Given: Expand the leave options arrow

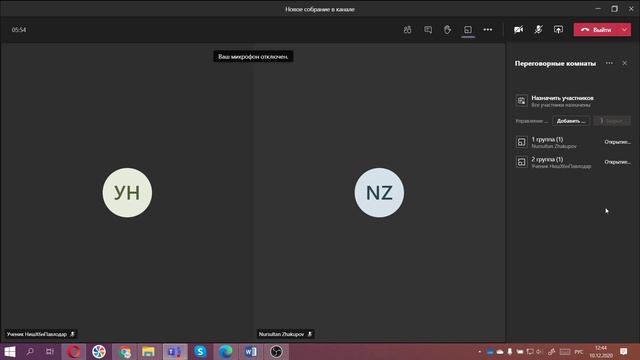Looking at the screenshot, I should click(625, 30).
